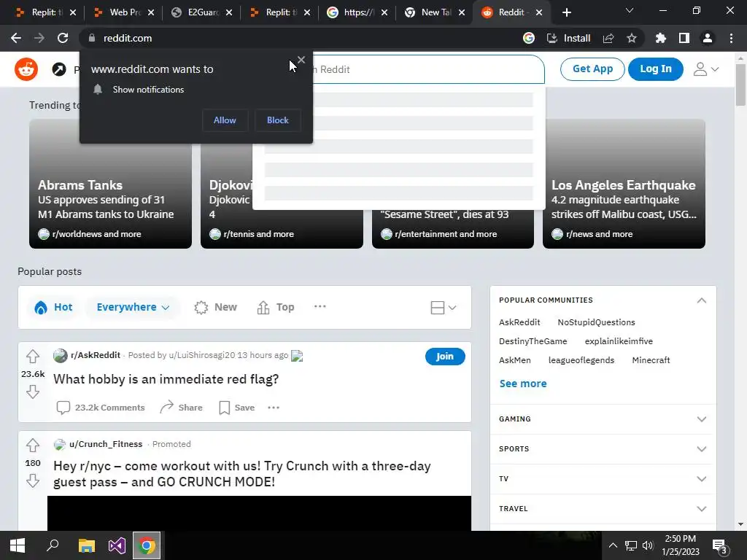Open the notification center in system tray
Viewport: 747px width, 560px height.
720,546
